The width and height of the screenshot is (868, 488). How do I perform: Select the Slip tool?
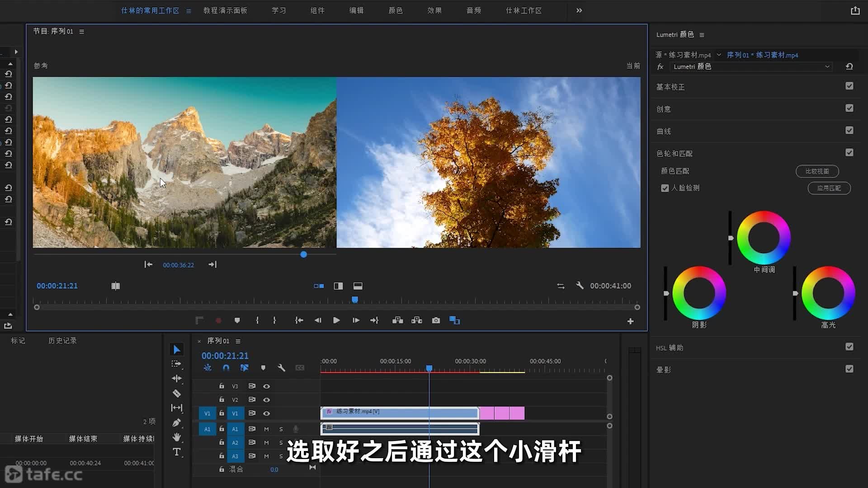click(177, 408)
